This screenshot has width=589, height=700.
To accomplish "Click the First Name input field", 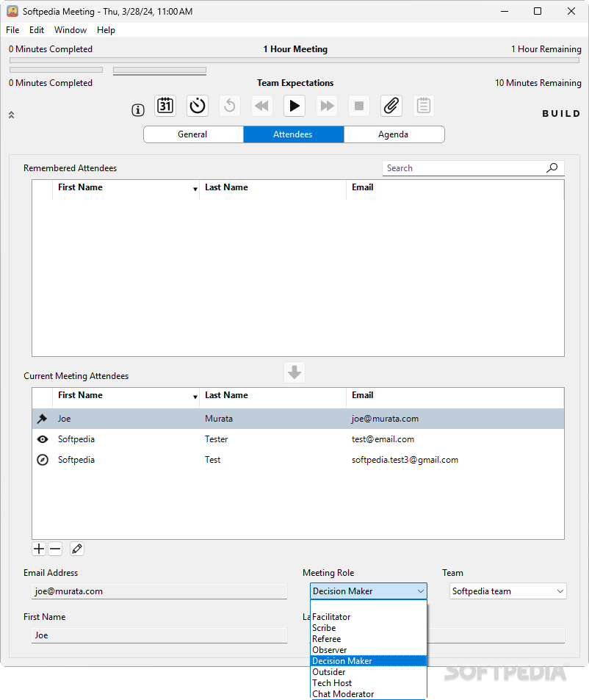I will [159, 635].
